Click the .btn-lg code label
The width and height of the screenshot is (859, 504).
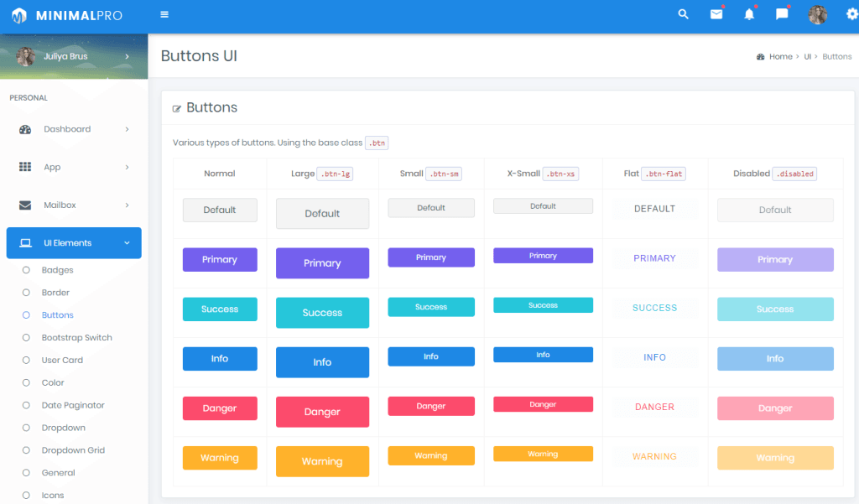(335, 174)
